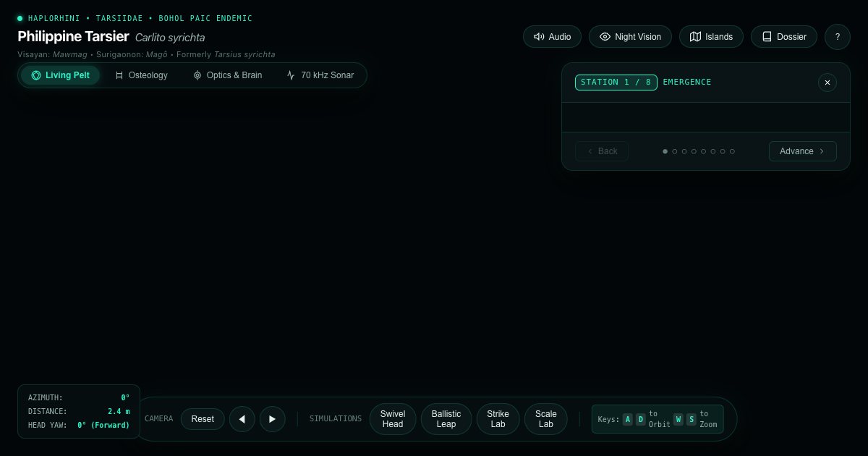Click the EMERGENCE station label

pyautogui.click(x=687, y=83)
